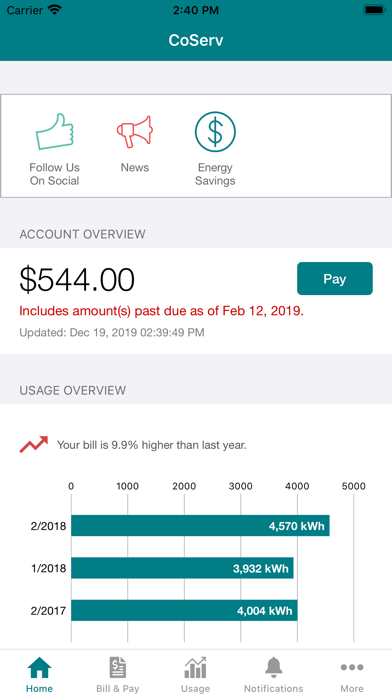Open the Usage chart icon
The height and width of the screenshot is (696, 392).
tap(195, 667)
